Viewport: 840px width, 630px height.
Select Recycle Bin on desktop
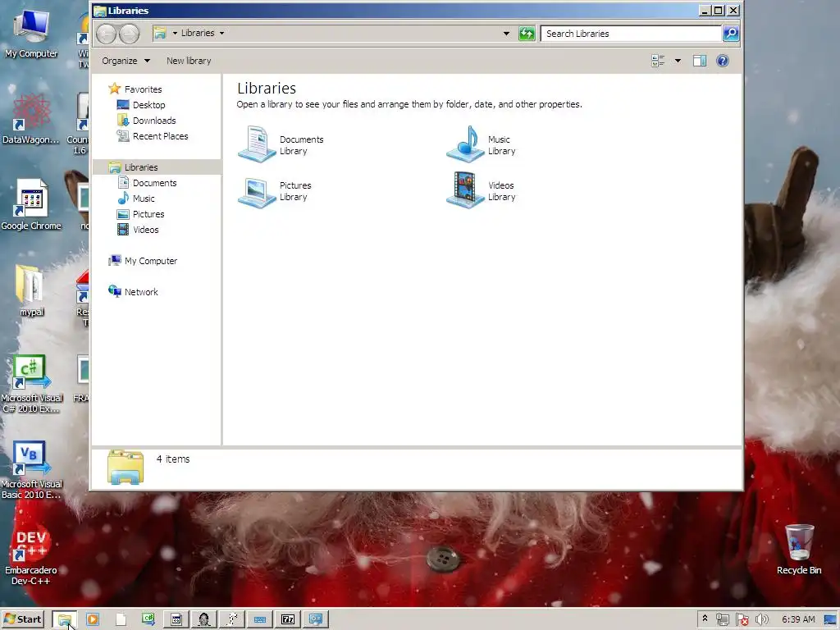(x=799, y=549)
